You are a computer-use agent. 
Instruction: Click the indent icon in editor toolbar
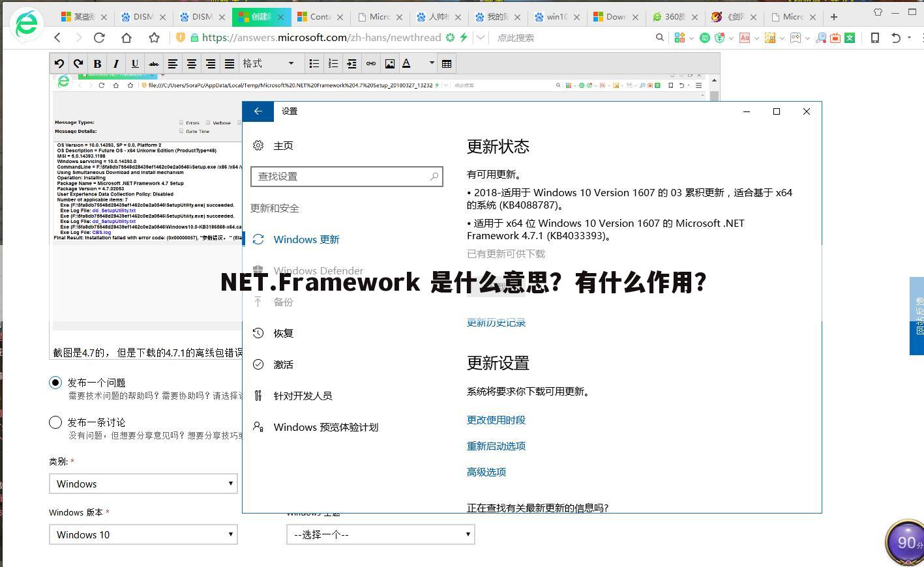pos(352,63)
